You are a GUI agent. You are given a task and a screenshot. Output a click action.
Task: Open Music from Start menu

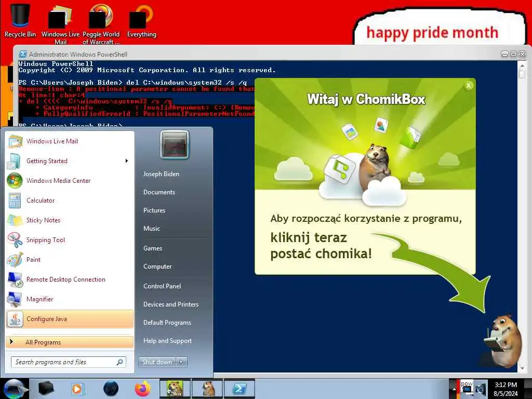(x=152, y=229)
